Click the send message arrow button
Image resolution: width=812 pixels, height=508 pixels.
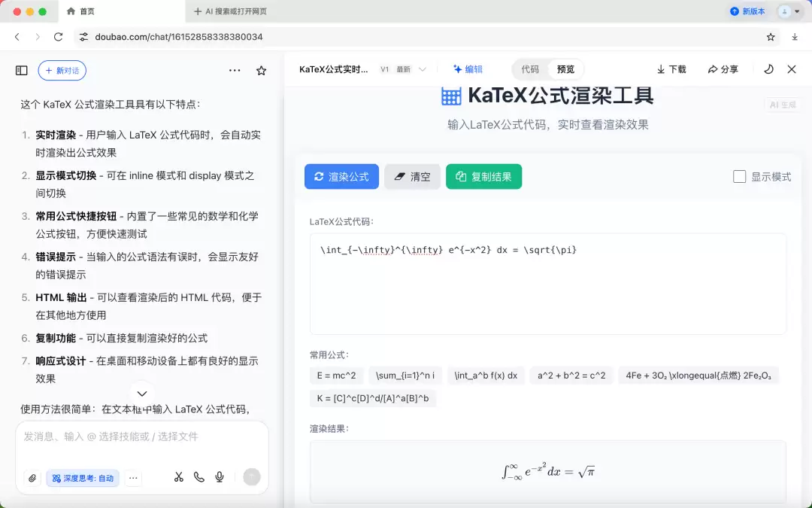pyautogui.click(x=252, y=477)
